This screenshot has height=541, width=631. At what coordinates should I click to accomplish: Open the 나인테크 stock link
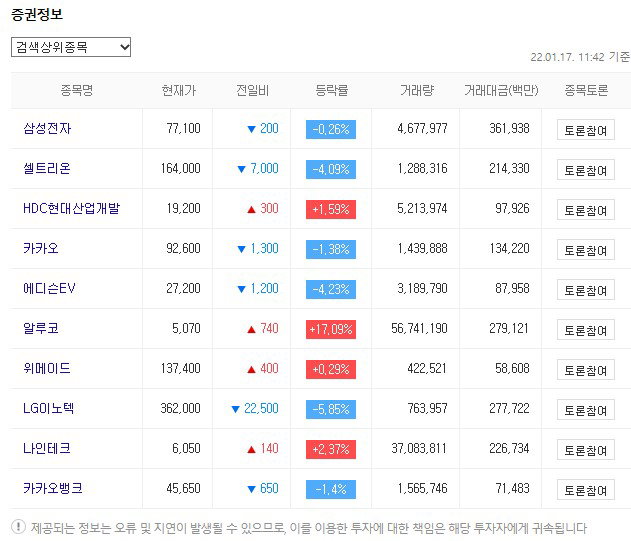[47, 448]
